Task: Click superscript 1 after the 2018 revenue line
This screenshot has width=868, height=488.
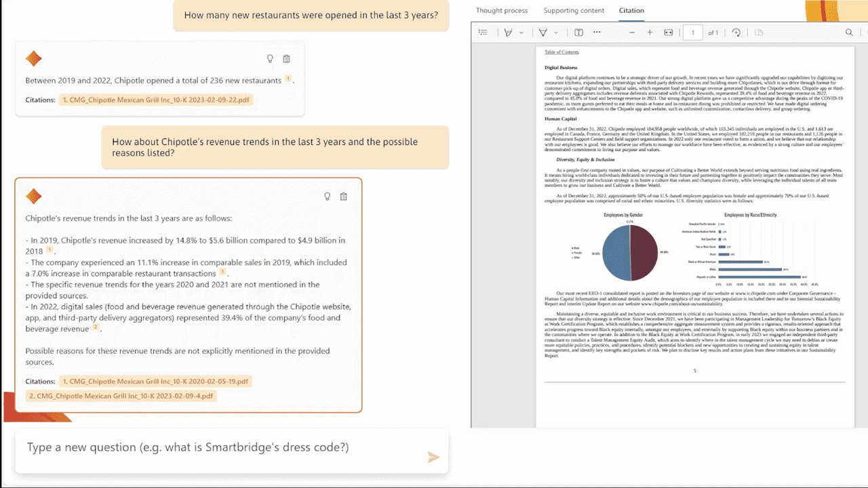Action: tap(49, 249)
